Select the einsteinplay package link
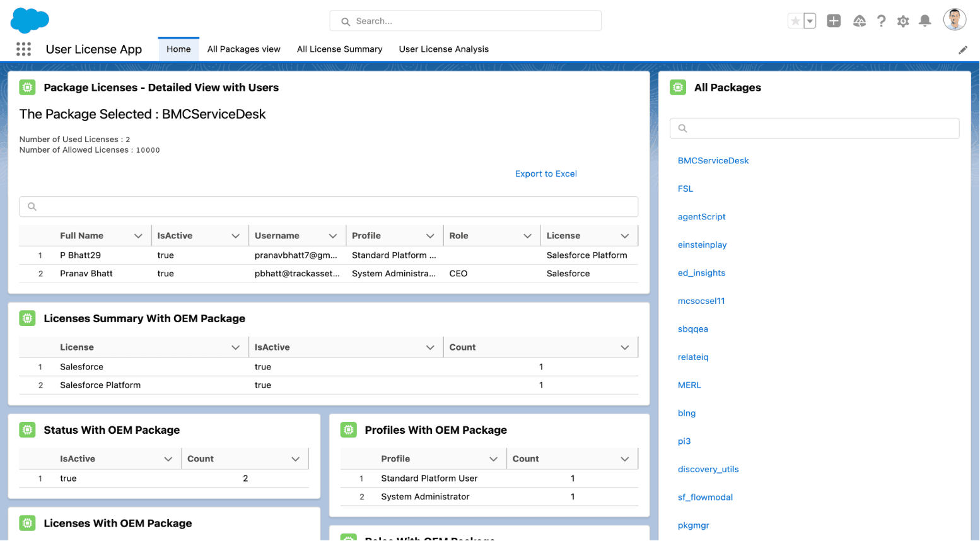 click(702, 245)
